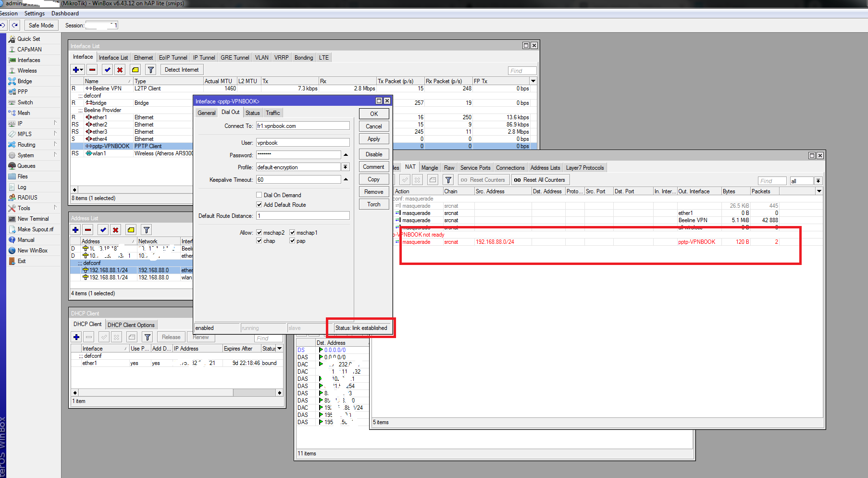
Task: Open filter in Interface List toolbar
Action: click(x=151, y=70)
